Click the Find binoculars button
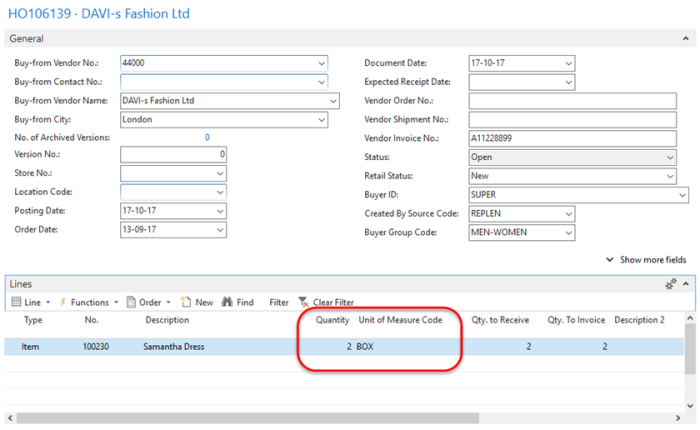This screenshot has height=430, width=700. [x=238, y=302]
